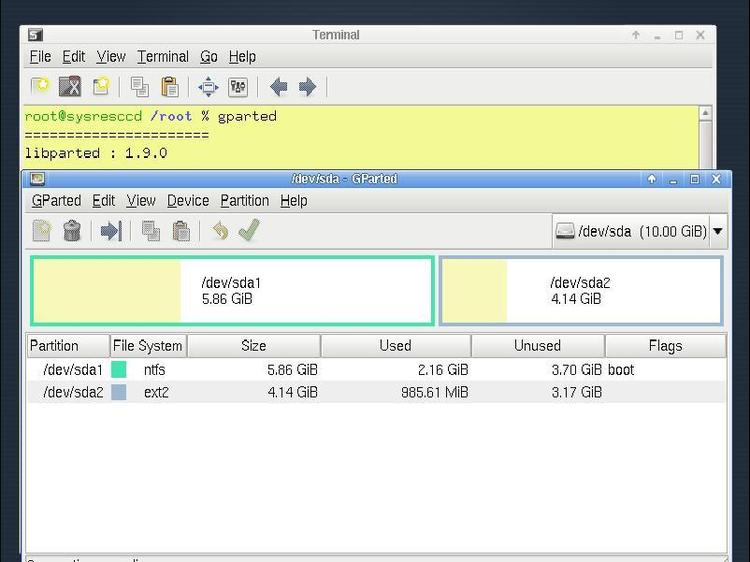Sort by Size column header

tap(254, 346)
